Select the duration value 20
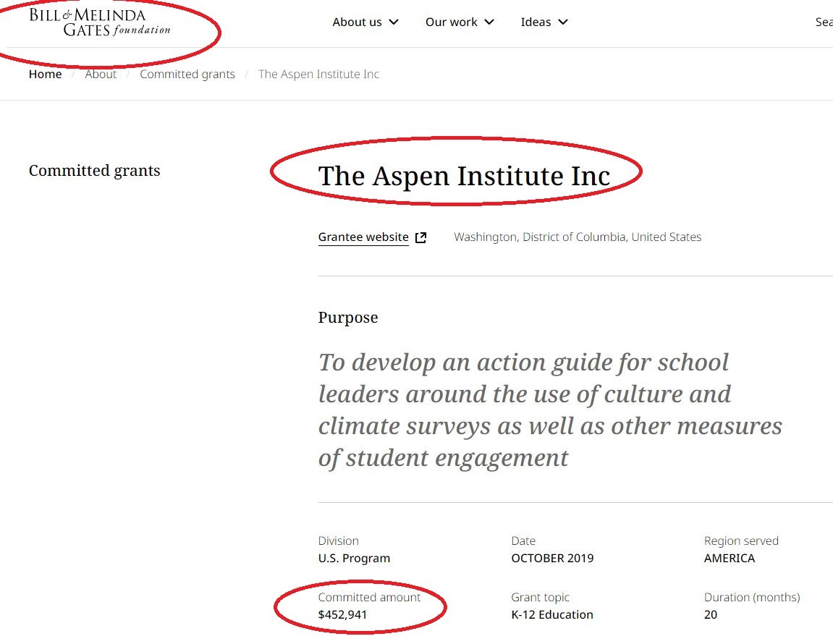 711,615
